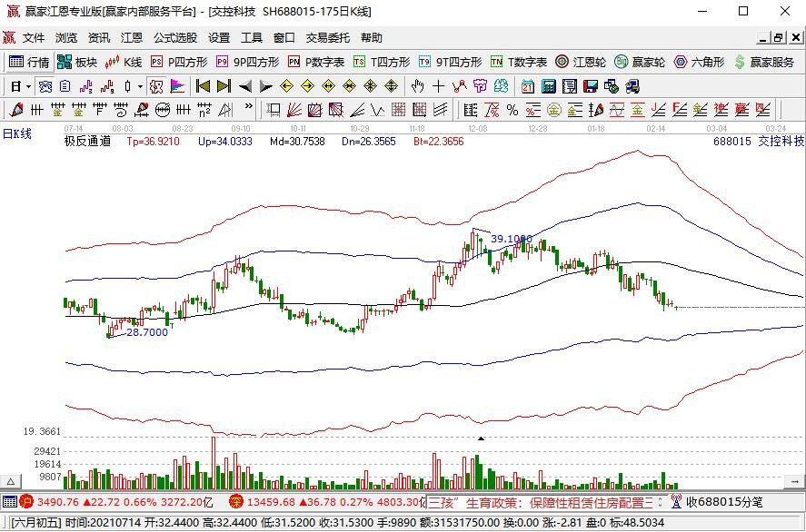The height and width of the screenshot is (532, 806).
Task: Open the 工具 menu
Action: [252, 37]
